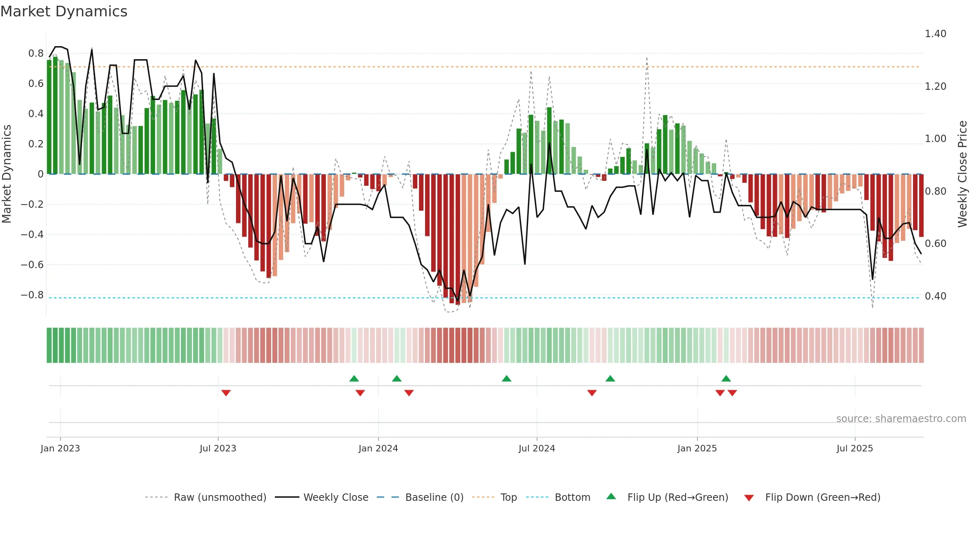Click the −0.8 left axis value
This screenshot has height=551, width=980.
32,295
